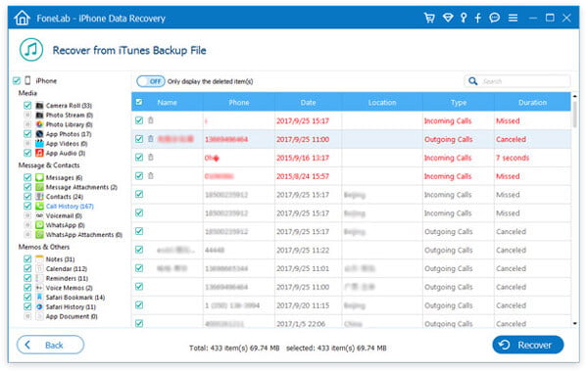Select Call History in the sidebar
Viewport: 588px width, 373px height.
[x=70, y=206]
